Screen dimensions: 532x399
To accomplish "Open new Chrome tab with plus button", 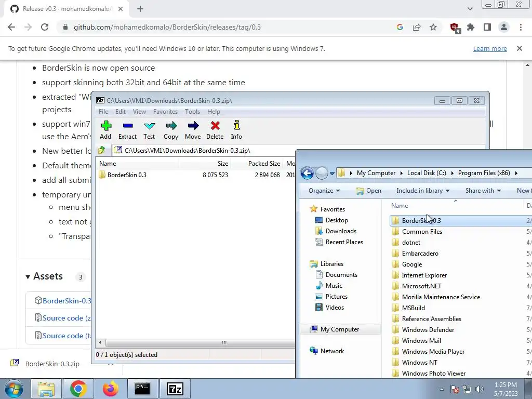I will pos(140,9).
